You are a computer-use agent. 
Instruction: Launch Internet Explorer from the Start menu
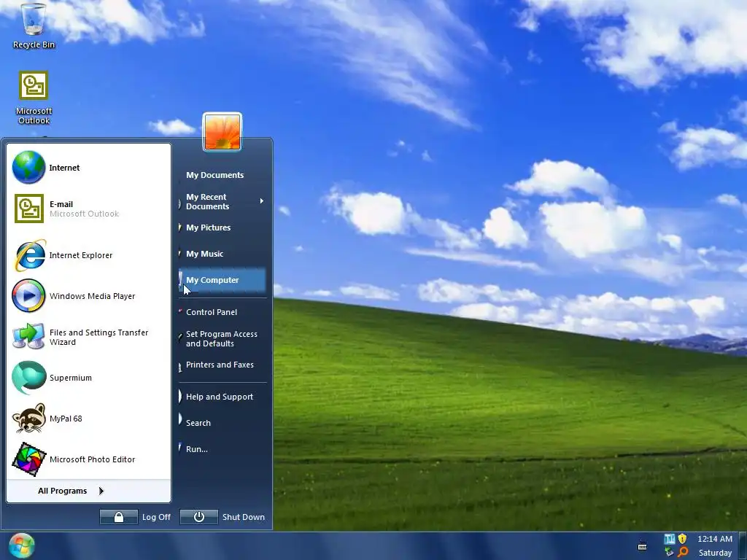click(88, 255)
